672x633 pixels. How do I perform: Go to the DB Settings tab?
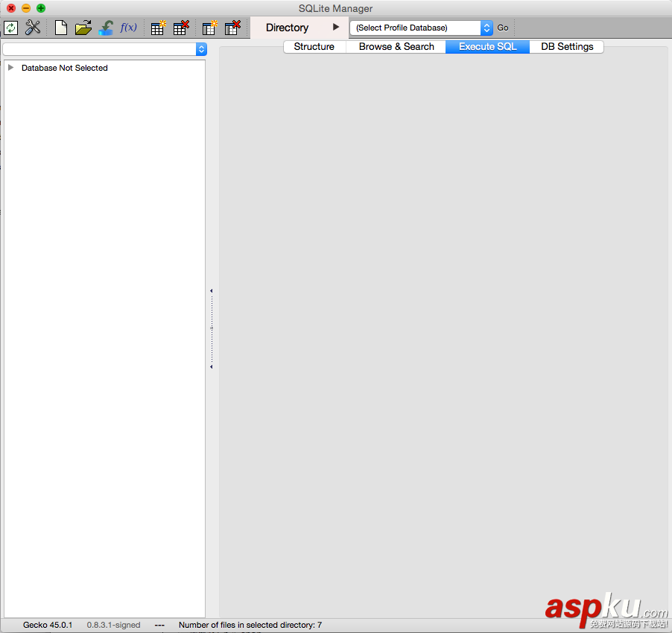click(566, 46)
